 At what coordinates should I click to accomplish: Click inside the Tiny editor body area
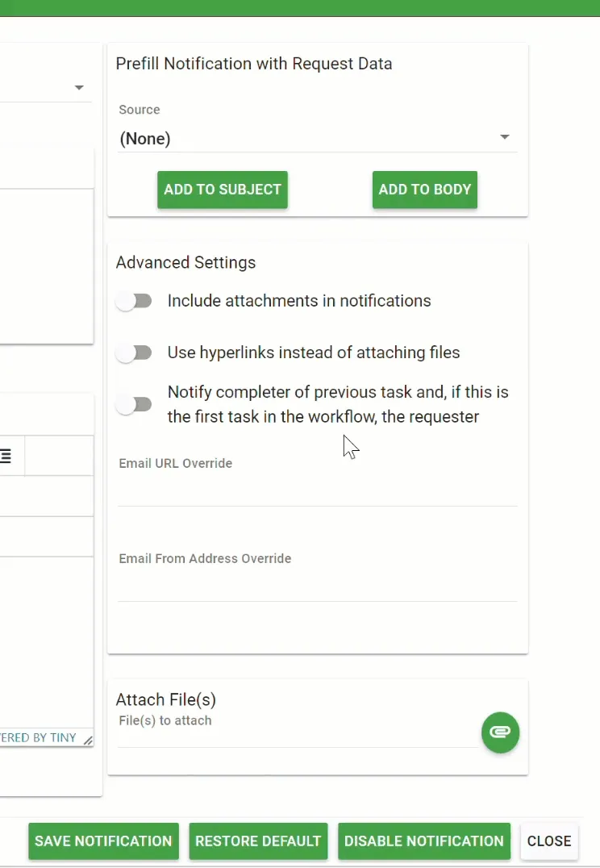click(44, 637)
